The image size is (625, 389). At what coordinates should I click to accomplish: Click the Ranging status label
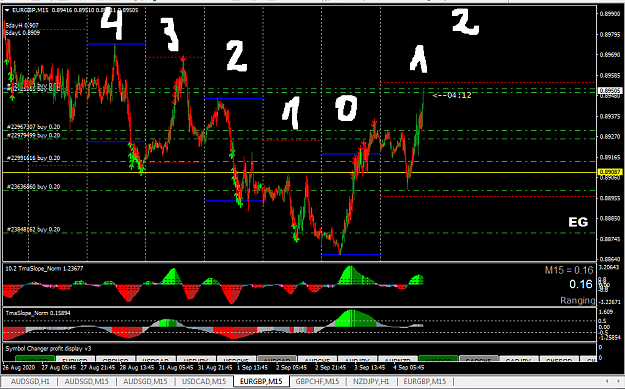578,300
